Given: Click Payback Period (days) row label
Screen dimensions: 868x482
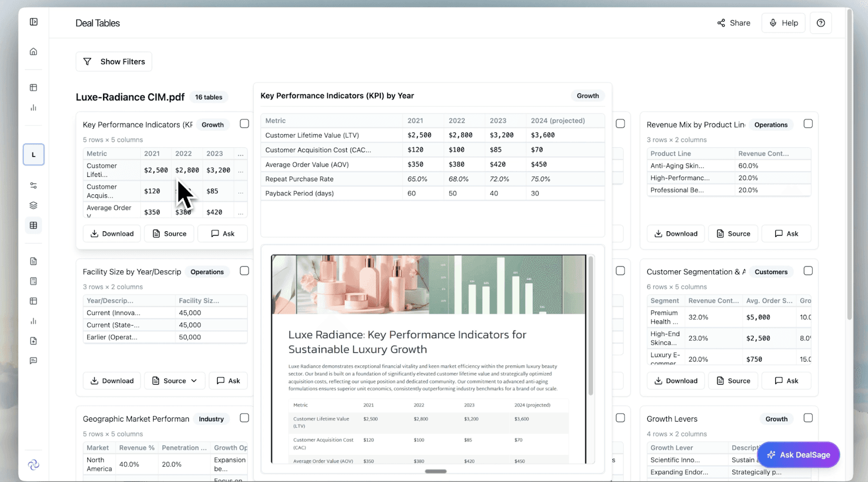Looking at the screenshot, I should pyautogui.click(x=299, y=193).
